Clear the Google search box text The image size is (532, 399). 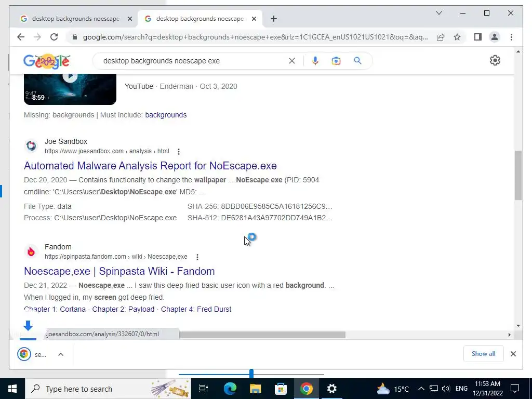292,61
